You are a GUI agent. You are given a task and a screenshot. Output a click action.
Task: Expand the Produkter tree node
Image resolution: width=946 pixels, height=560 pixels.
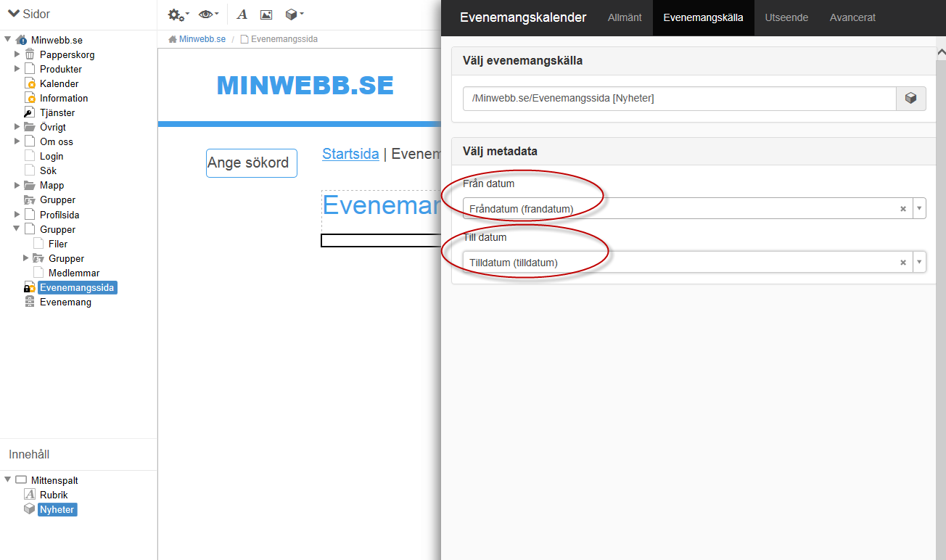coord(17,69)
